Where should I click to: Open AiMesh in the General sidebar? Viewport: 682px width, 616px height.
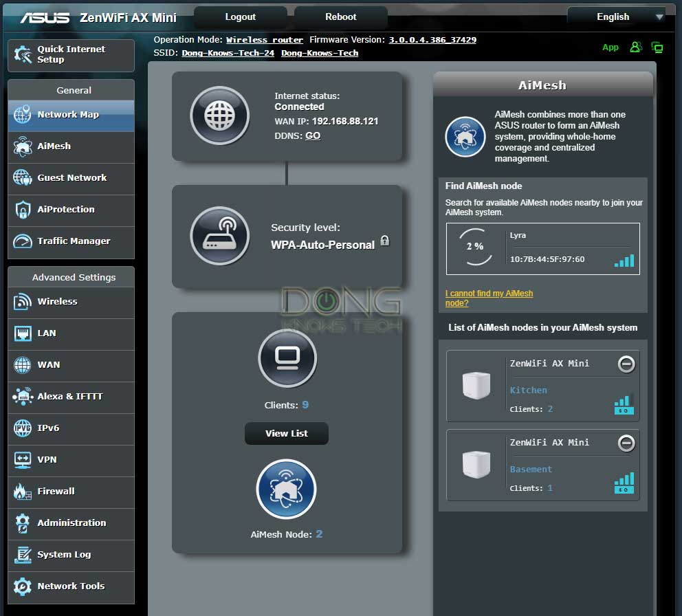pos(71,146)
